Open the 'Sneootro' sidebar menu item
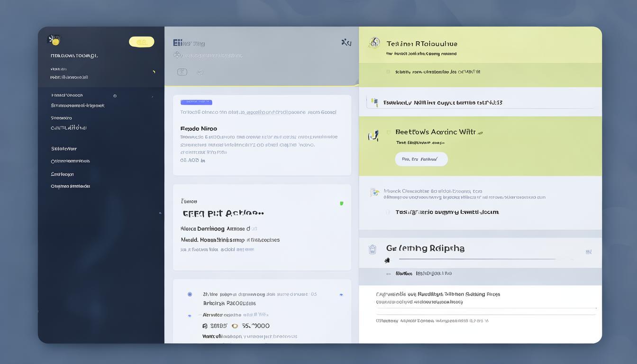 tap(62, 118)
